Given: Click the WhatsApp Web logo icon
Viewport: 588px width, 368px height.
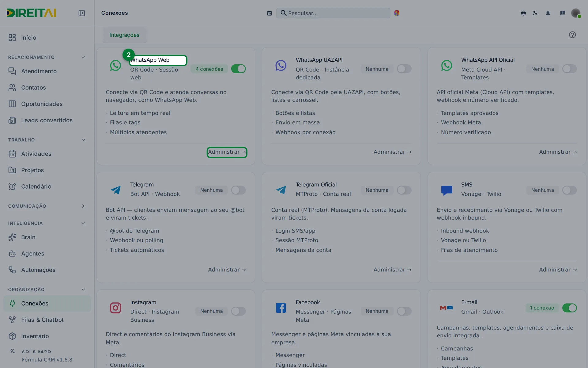Looking at the screenshot, I should coord(115,65).
